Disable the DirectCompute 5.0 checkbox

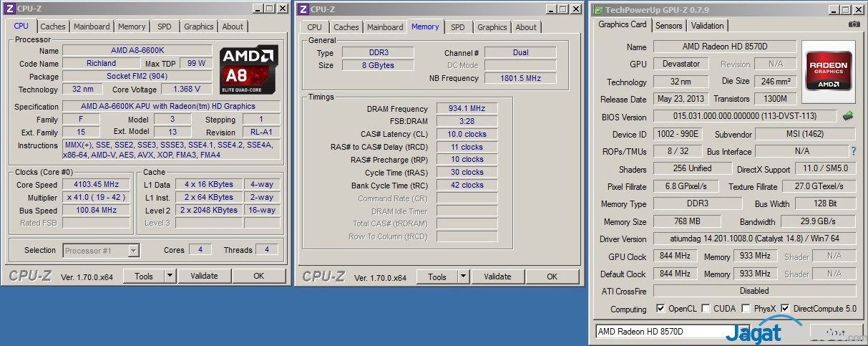[x=785, y=309]
